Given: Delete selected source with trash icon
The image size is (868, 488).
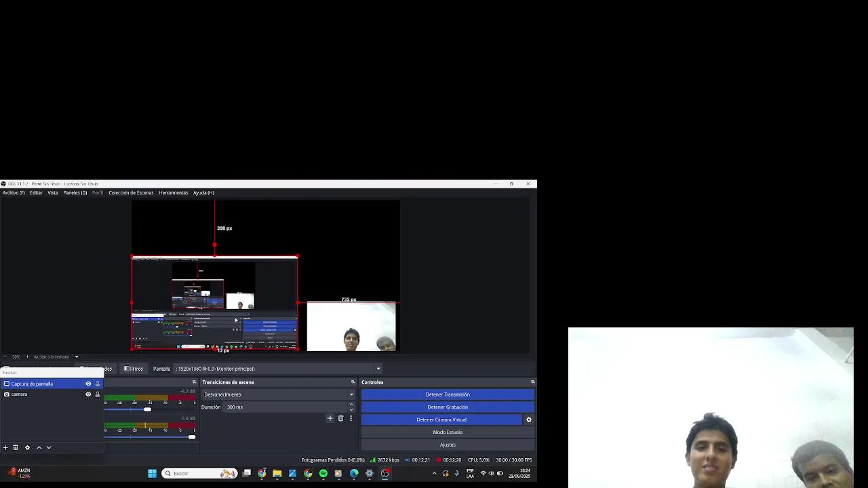Looking at the screenshot, I should pos(16,447).
